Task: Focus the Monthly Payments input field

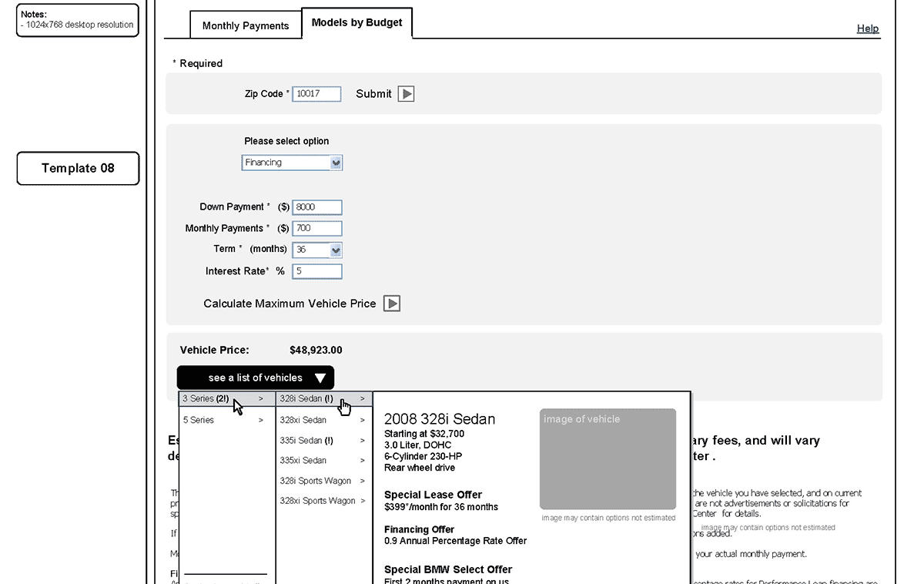Action: point(316,228)
